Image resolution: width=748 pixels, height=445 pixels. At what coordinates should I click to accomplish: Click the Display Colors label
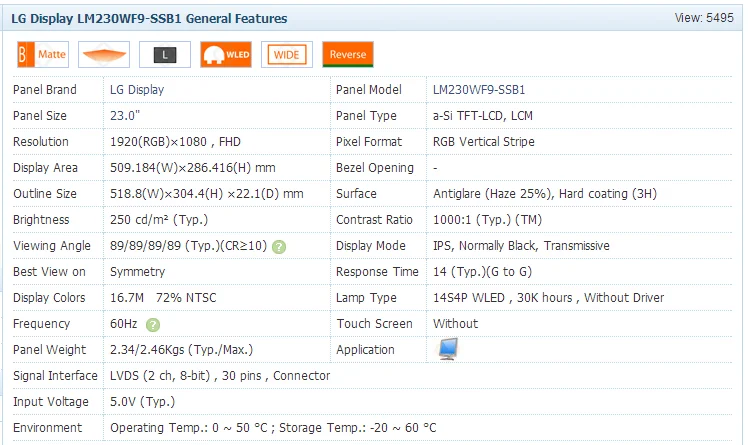point(49,298)
